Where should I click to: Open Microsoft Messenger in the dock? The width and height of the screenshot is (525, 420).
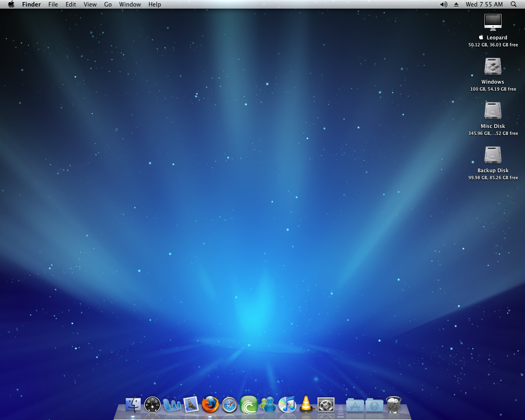[268, 405]
